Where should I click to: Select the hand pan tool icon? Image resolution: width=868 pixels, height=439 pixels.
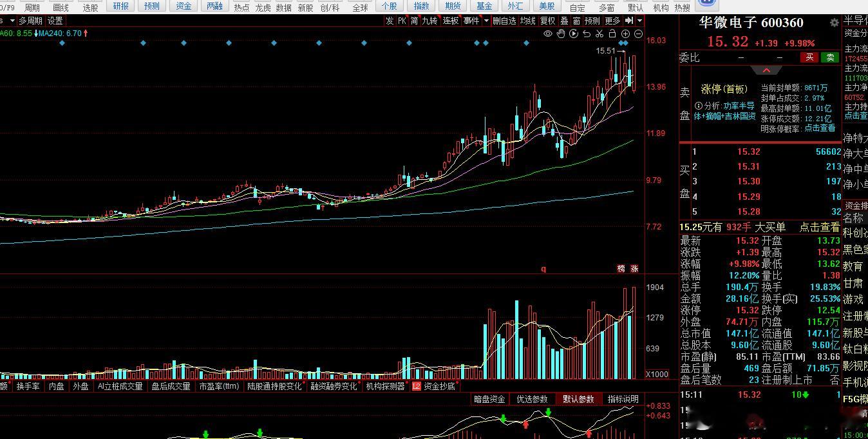click(x=561, y=34)
